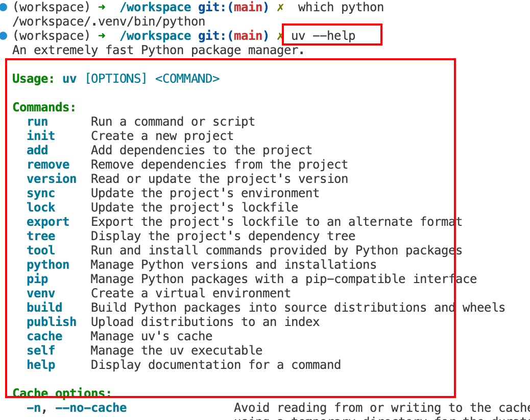Click the 'remove' command name

pos(48,165)
